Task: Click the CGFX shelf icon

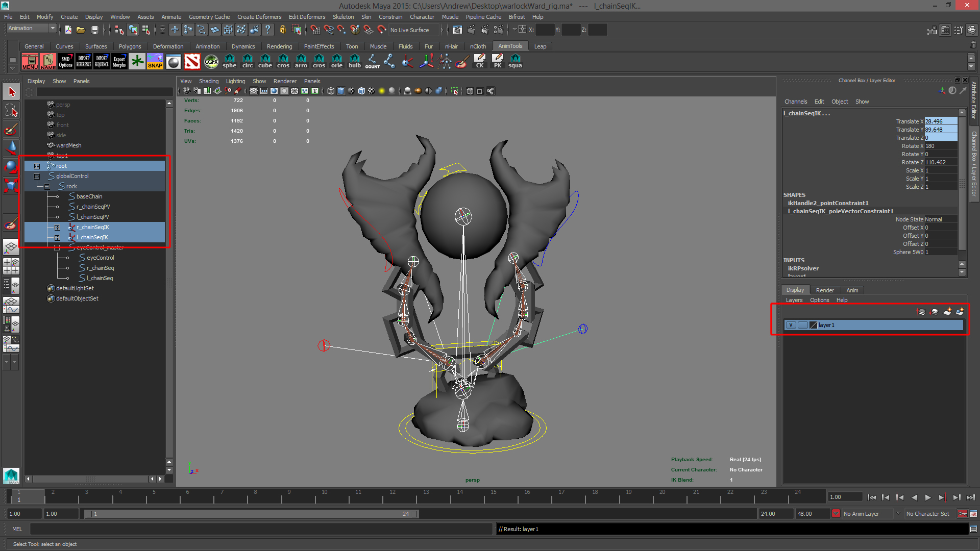Action: point(211,62)
